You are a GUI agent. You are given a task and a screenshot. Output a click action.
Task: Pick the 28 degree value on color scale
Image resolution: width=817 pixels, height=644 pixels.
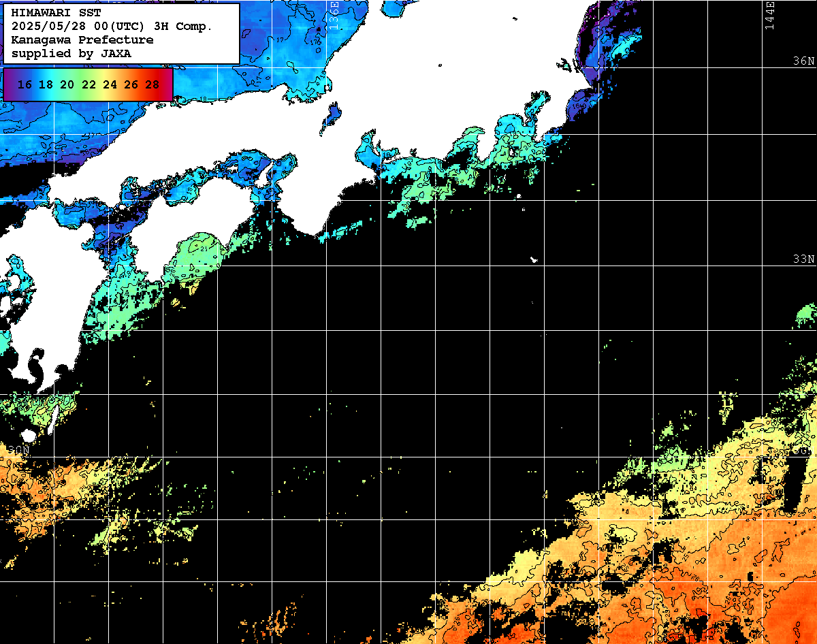[152, 85]
